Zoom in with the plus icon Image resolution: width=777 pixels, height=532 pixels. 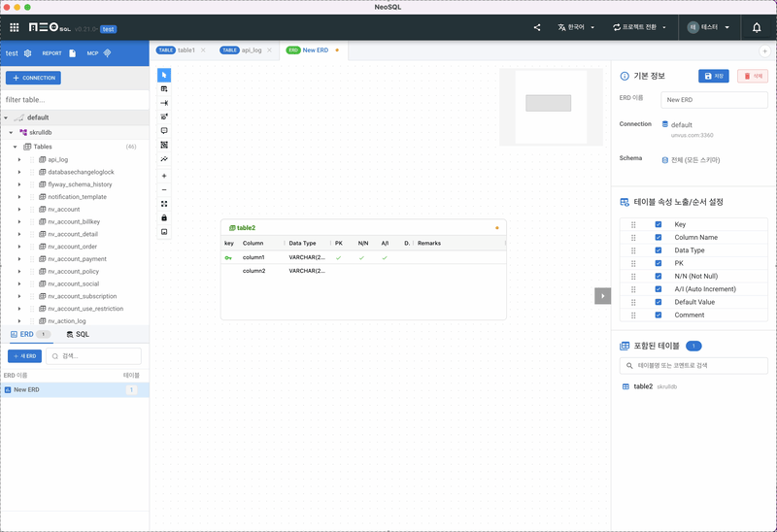tap(163, 176)
